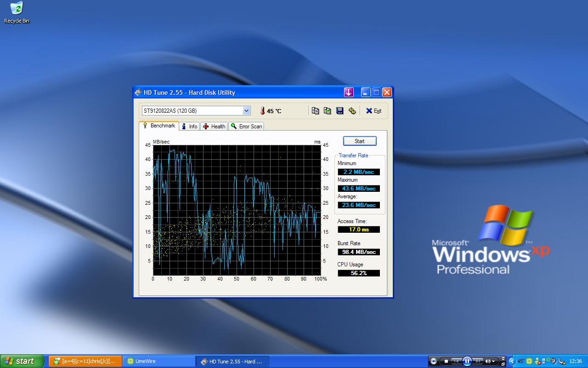Click the purple down-arrow title bar button

[349, 92]
